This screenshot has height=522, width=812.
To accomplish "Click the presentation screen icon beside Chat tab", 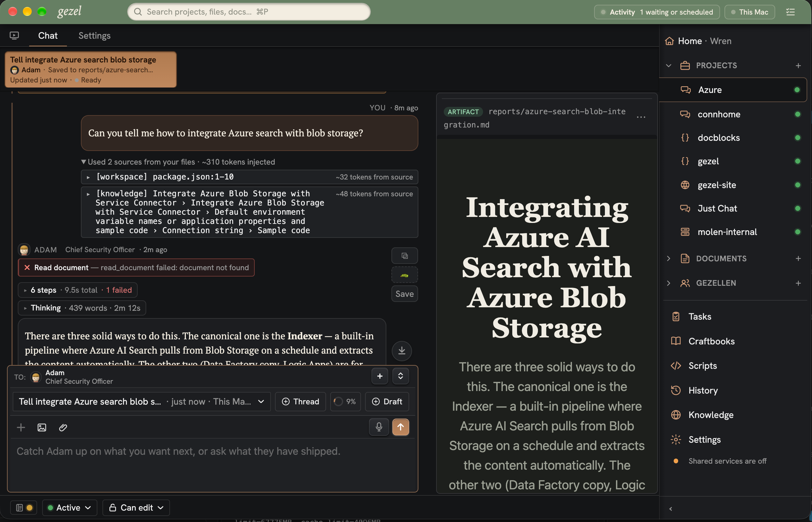I will point(14,36).
